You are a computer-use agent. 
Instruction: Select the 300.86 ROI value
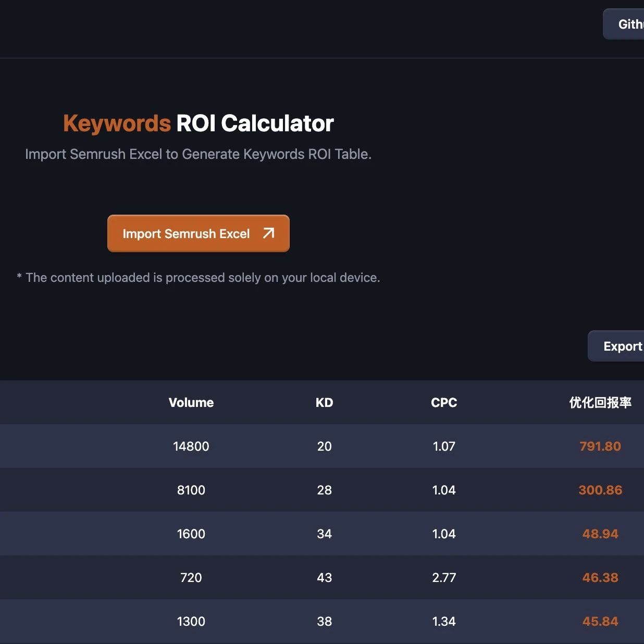(x=600, y=490)
